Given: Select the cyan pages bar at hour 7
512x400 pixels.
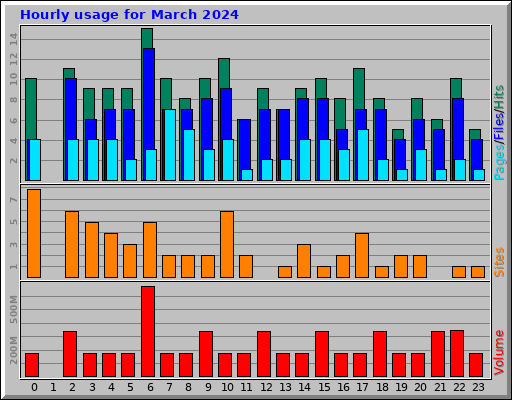Looking at the screenshot, I should coord(170,145).
